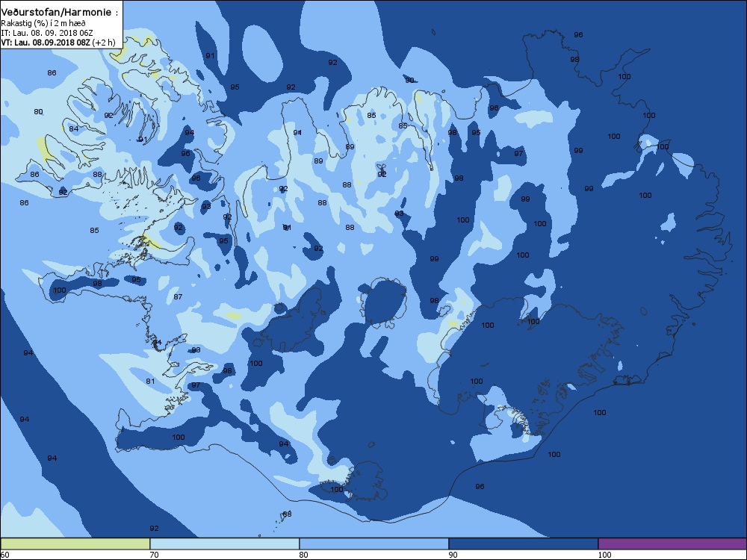The image size is (747, 560).
Task: Click the "87" humidity value on the map
Action: tap(178, 296)
